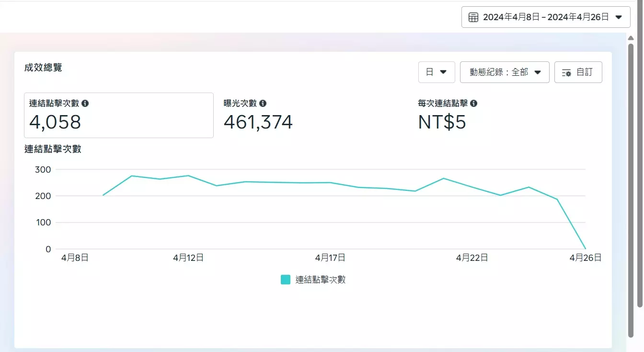Click info icon beside 連結點擊次數 metric
Viewport: 644px width, 352px height.
85,103
